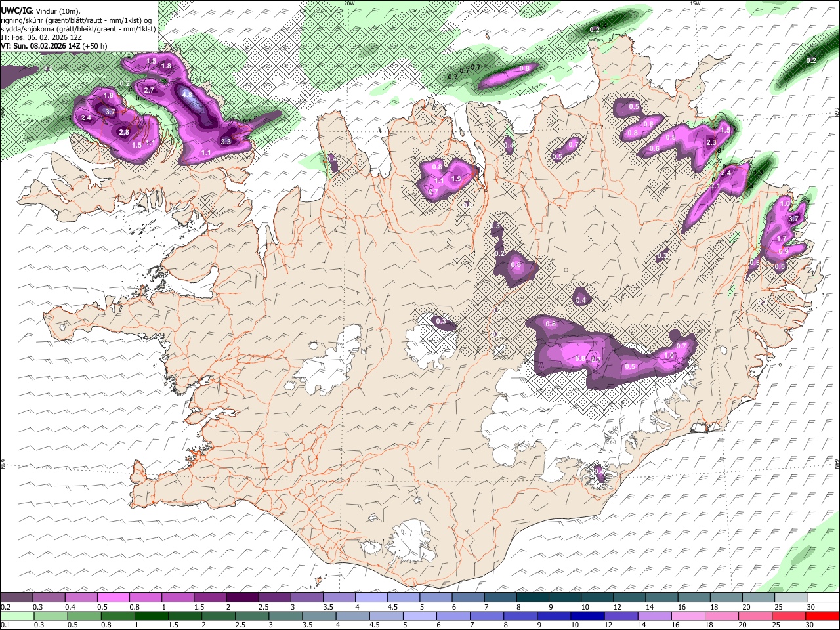The width and height of the screenshot is (840, 630).
Task: Pick the top-row legend swatch between 2 and 2.5
Action: pos(241,597)
